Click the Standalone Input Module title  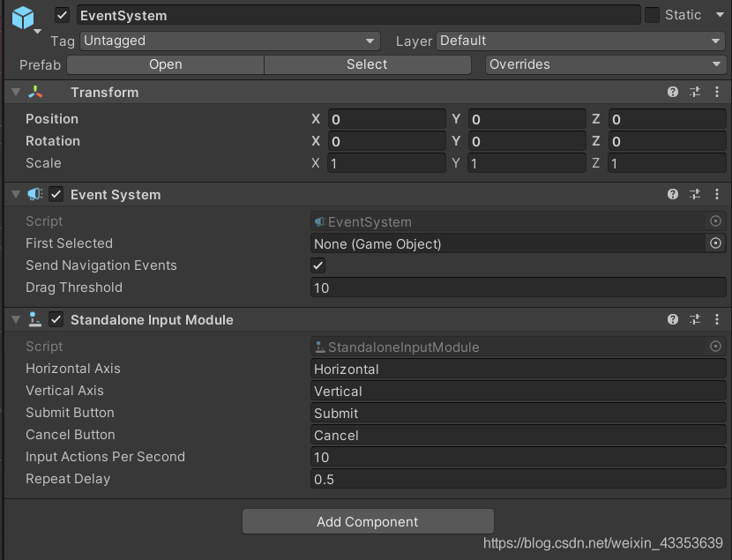152,319
